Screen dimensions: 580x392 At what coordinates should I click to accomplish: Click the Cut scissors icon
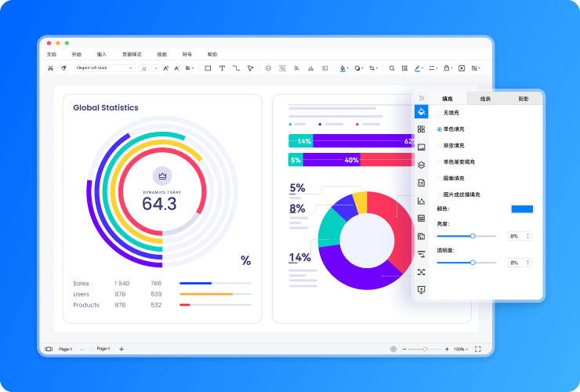(x=50, y=68)
